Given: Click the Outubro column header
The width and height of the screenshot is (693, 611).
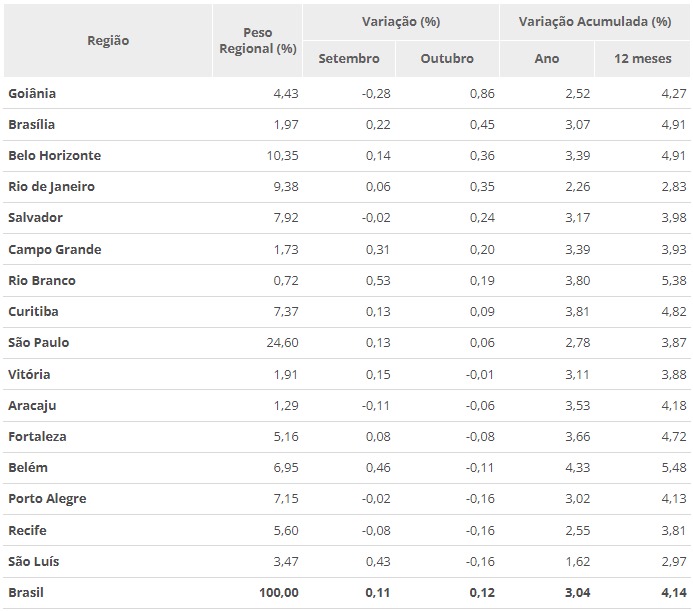Looking at the screenshot, I should click(447, 59).
